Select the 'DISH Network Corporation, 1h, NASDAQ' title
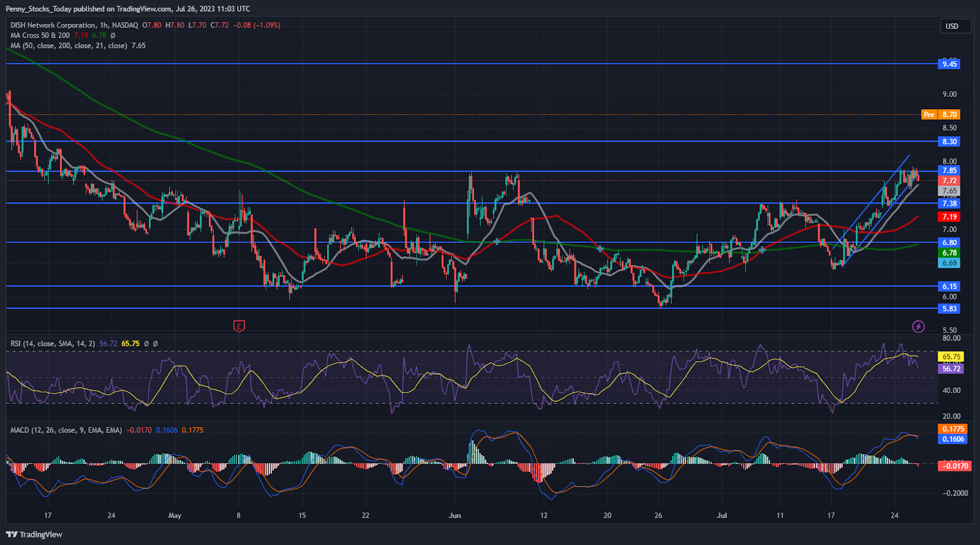 tap(74, 25)
